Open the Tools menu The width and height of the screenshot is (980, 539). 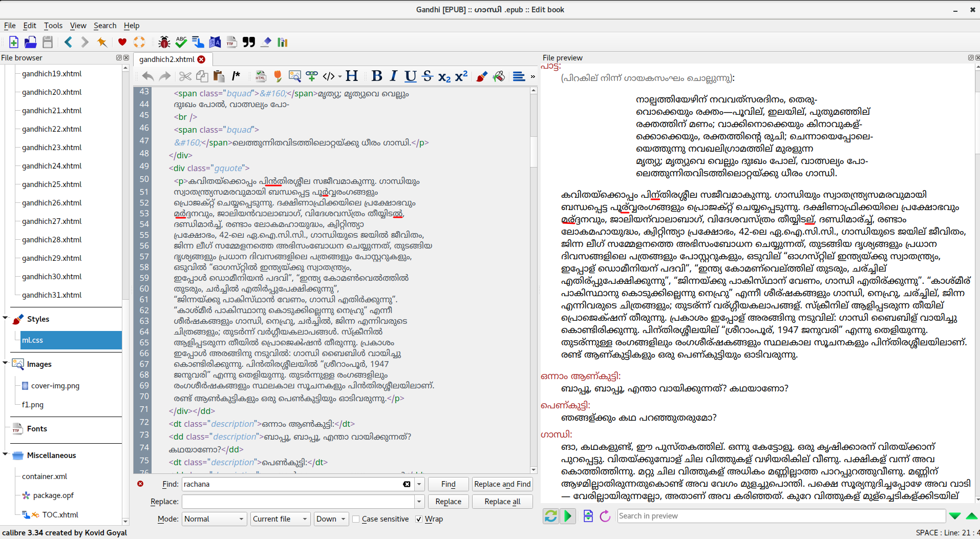point(53,26)
